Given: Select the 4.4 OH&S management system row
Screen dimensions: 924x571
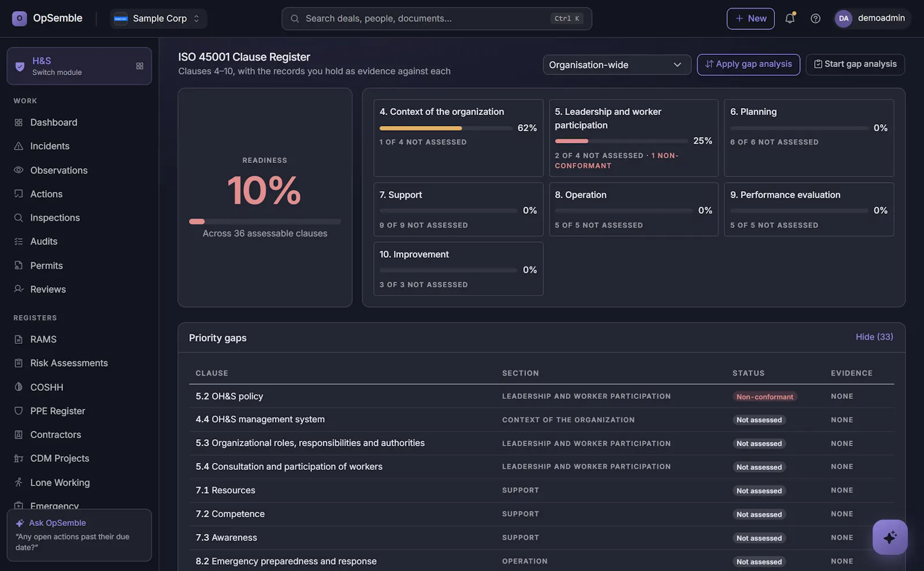Looking at the screenshot, I should (x=541, y=420).
